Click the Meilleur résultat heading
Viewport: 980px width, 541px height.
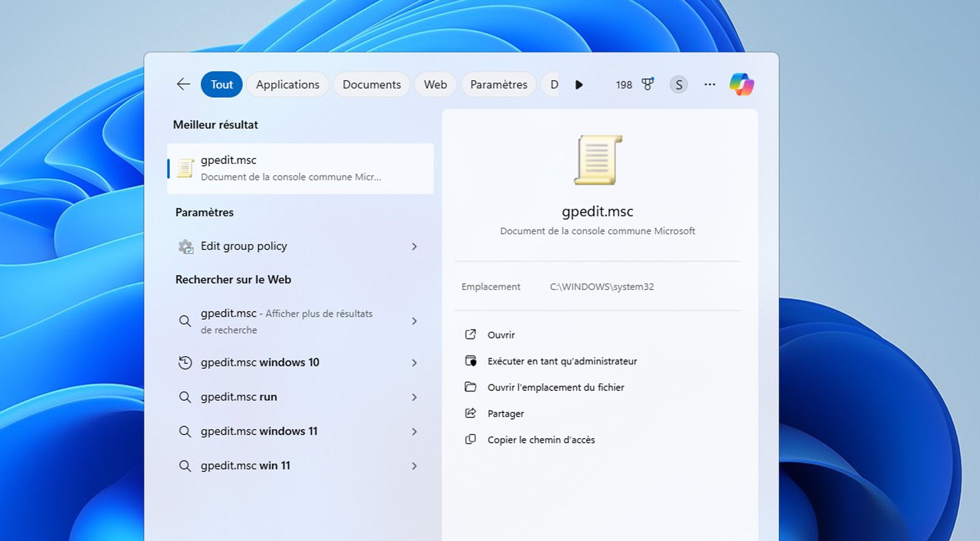(216, 125)
